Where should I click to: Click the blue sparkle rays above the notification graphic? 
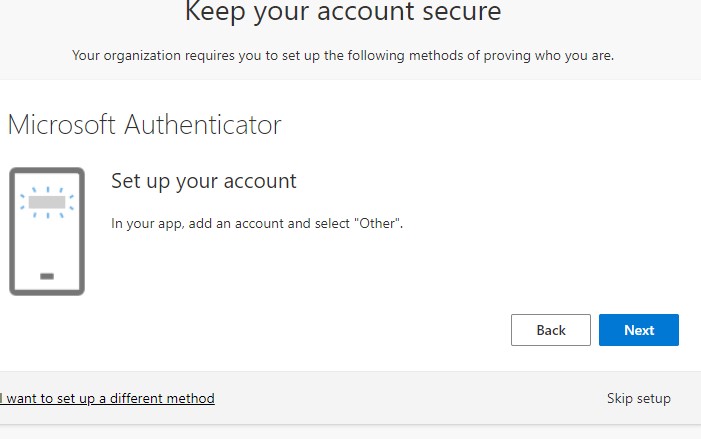pos(47,190)
